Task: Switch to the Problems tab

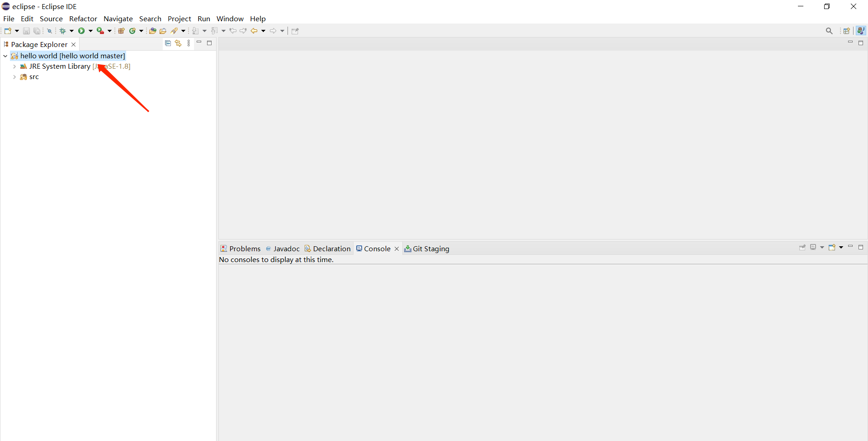Action: [x=241, y=249]
